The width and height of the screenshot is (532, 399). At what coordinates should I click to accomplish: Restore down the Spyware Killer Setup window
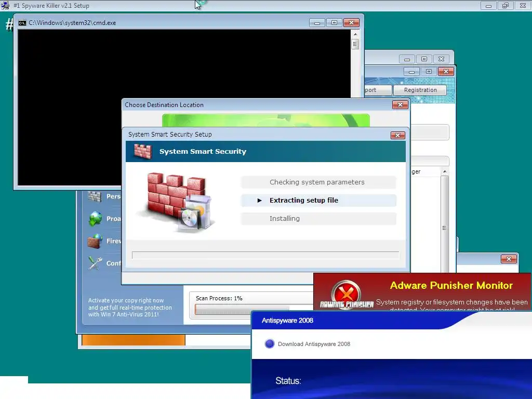[506, 6]
